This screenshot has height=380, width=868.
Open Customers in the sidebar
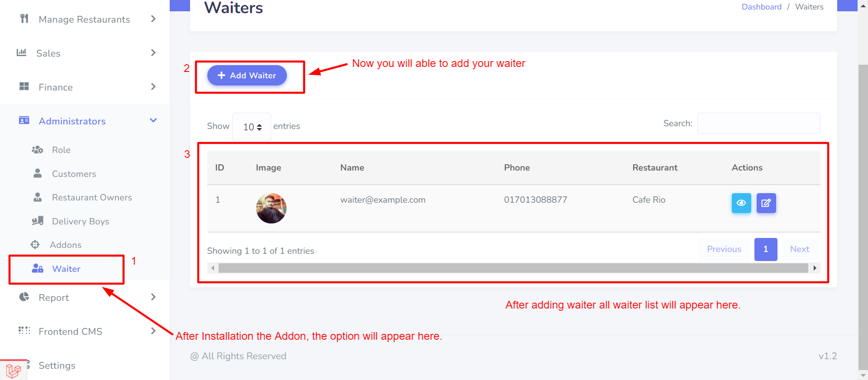(x=74, y=174)
